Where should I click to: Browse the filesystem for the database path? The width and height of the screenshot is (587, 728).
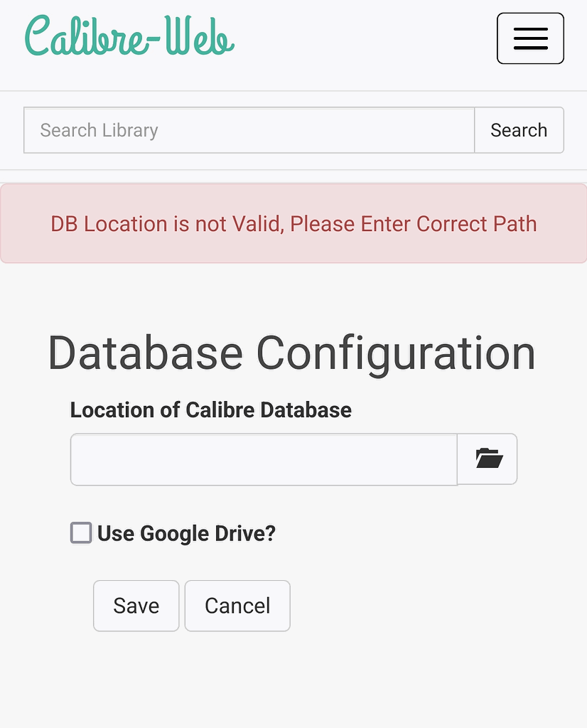click(488, 459)
